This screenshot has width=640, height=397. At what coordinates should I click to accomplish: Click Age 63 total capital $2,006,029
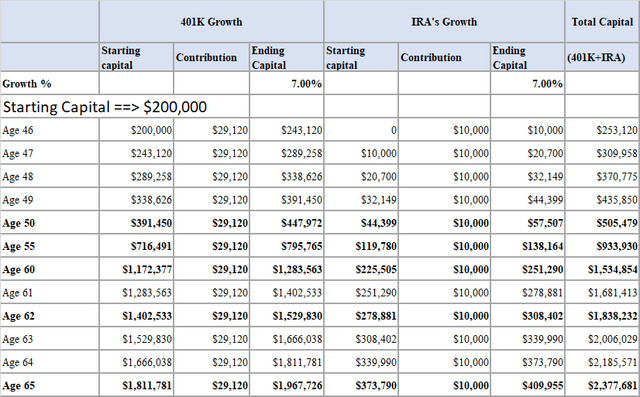pyautogui.click(x=602, y=339)
